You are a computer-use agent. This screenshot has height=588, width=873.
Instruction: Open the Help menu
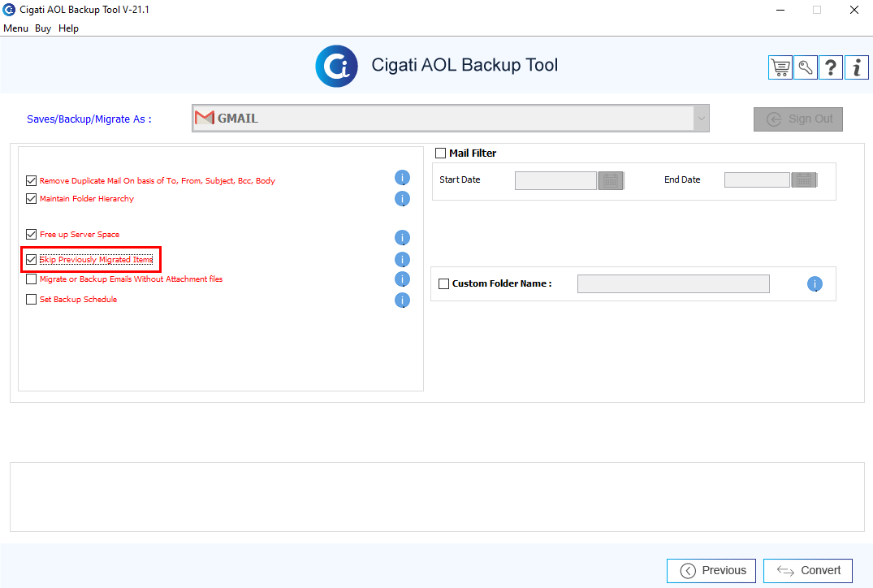point(68,28)
